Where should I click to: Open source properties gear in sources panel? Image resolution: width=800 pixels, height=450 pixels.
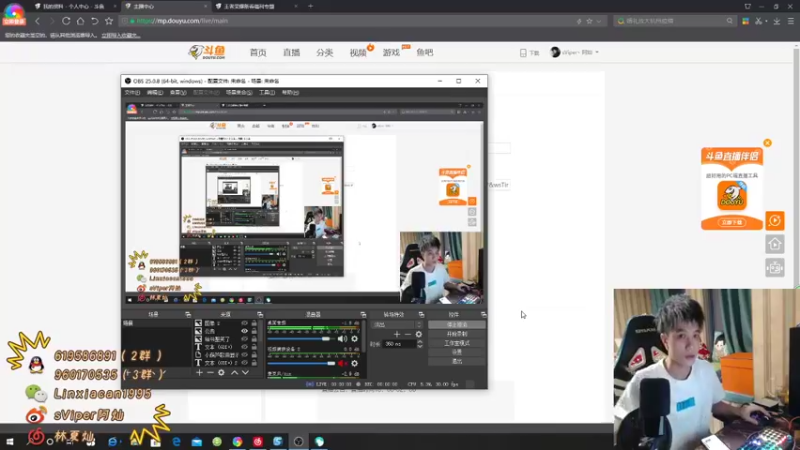(x=221, y=372)
